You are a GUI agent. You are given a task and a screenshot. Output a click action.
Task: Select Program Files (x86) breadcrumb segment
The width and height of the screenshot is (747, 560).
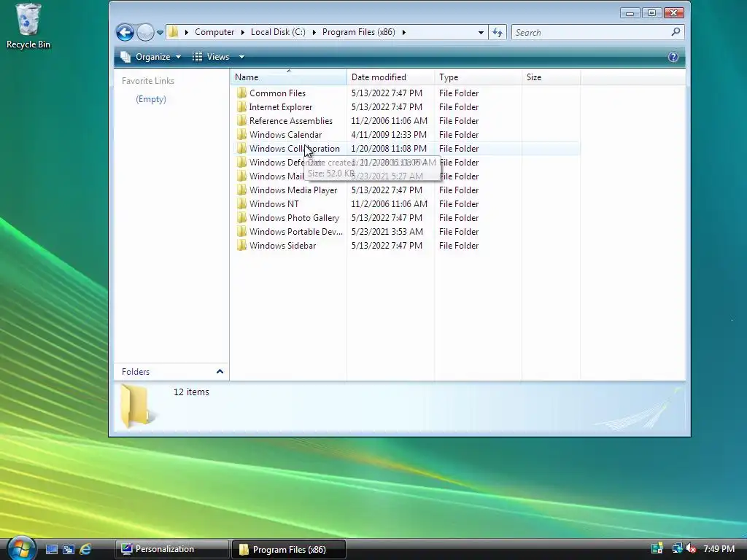[359, 32]
